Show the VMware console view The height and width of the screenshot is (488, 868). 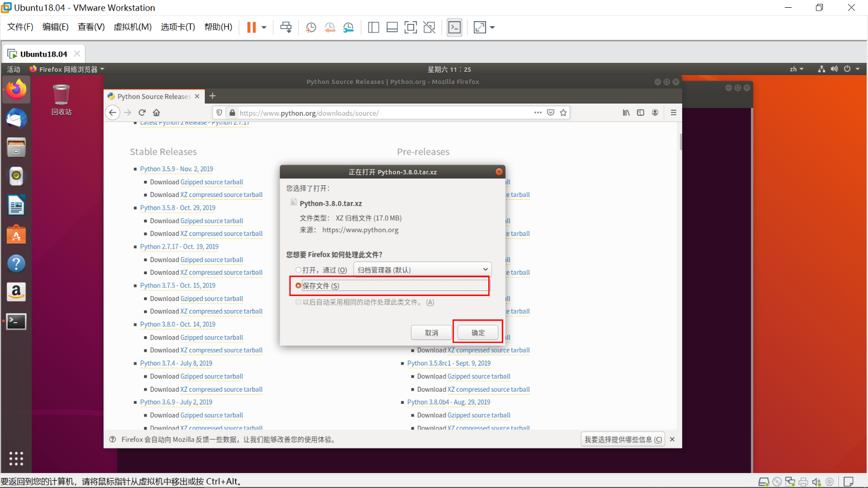click(454, 27)
